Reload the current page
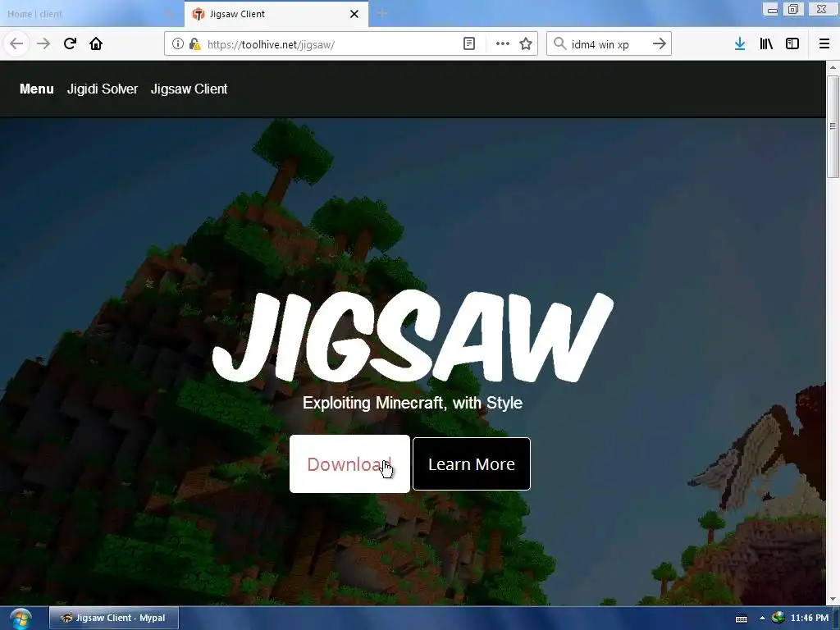 tap(70, 44)
